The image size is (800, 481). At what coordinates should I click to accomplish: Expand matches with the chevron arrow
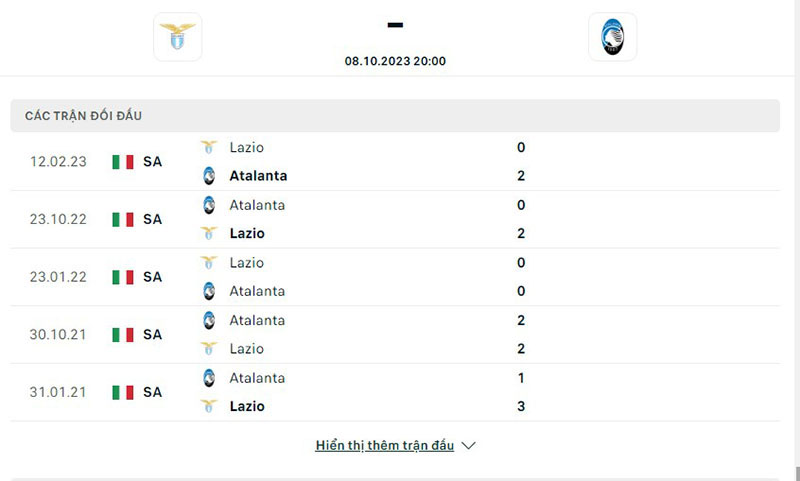pyautogui.click(x=469, y=446)
